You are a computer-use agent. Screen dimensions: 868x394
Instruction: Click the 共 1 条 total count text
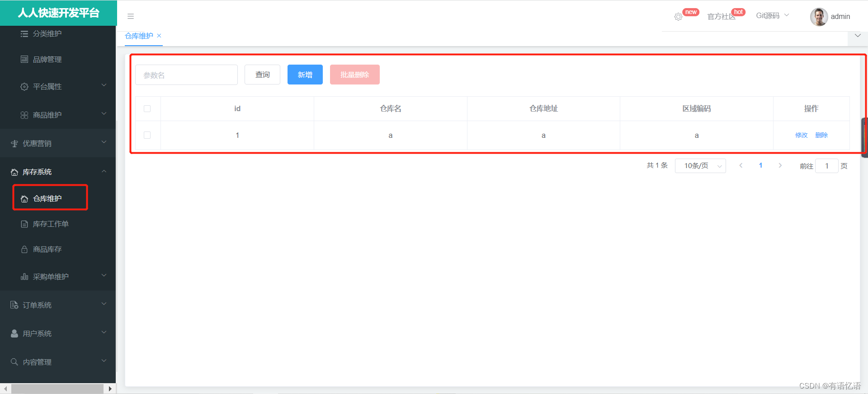click(657, 165)
